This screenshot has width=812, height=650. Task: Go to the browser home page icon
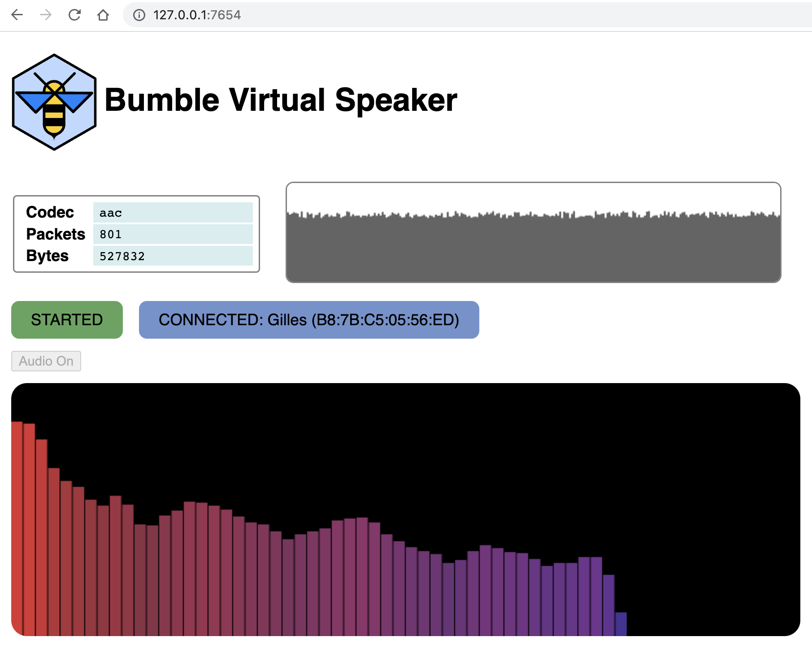pos(103,15)
